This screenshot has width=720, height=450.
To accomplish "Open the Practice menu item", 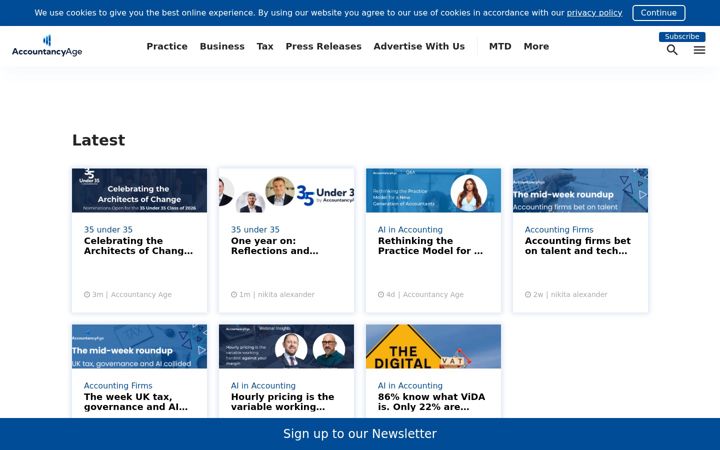I will click(x=167, y=46).
